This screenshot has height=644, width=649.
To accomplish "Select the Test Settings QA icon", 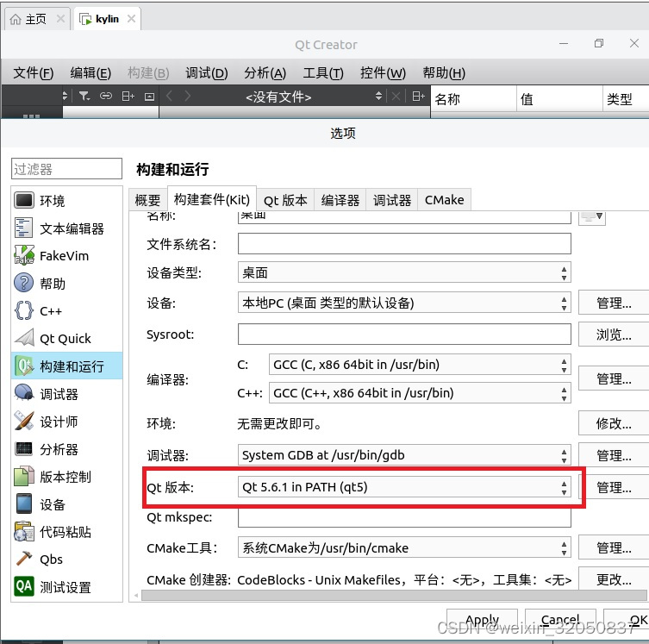I will pyautogui.click(x=24, y=586).
